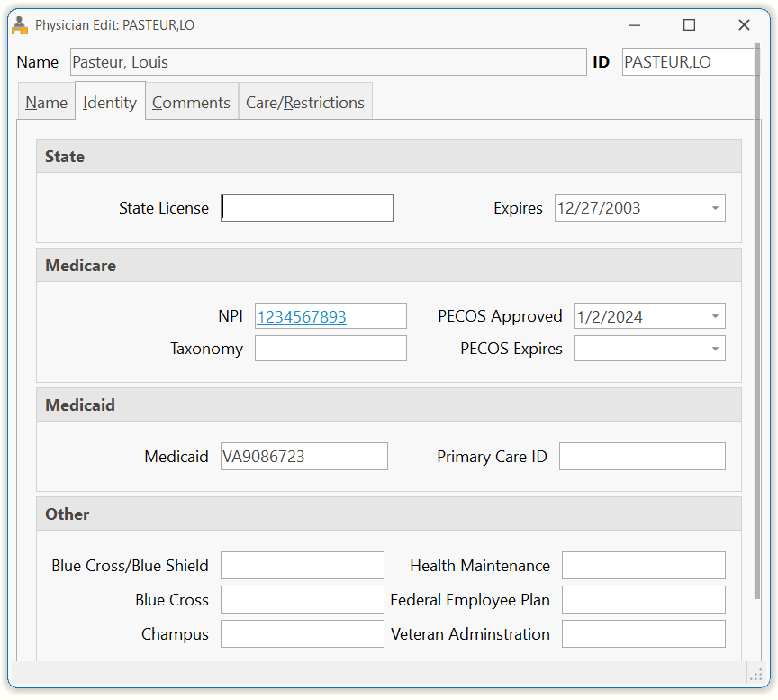The image size is (778, 700).
Task: Click the vertical scrollbar
Action: (757, 321)
